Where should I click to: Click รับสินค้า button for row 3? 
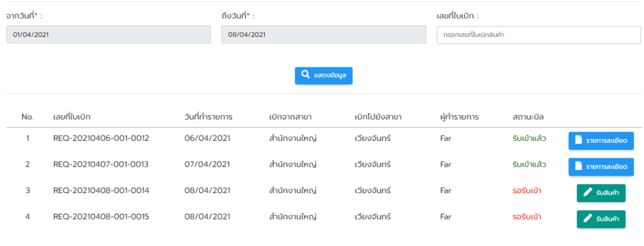[601, 193]
